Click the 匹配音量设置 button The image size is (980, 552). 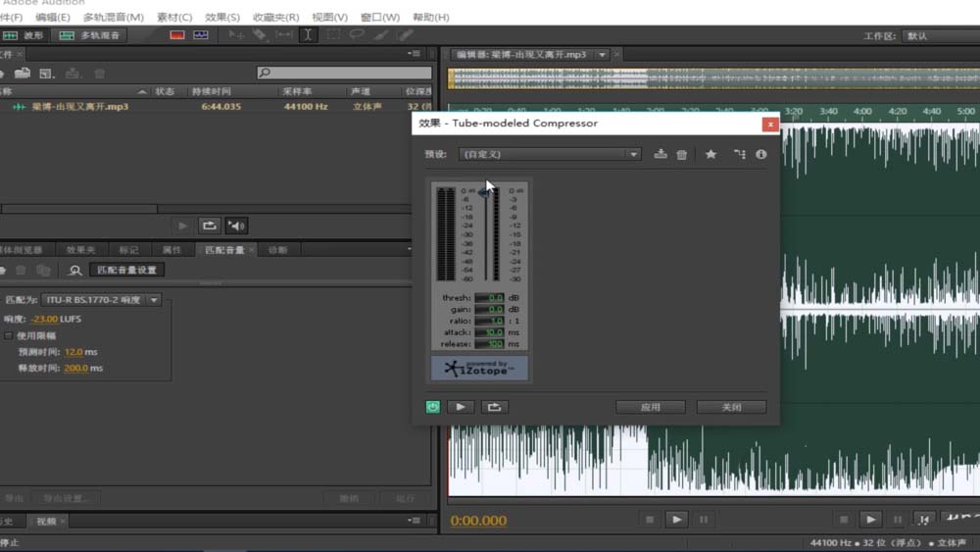[126, 270]
